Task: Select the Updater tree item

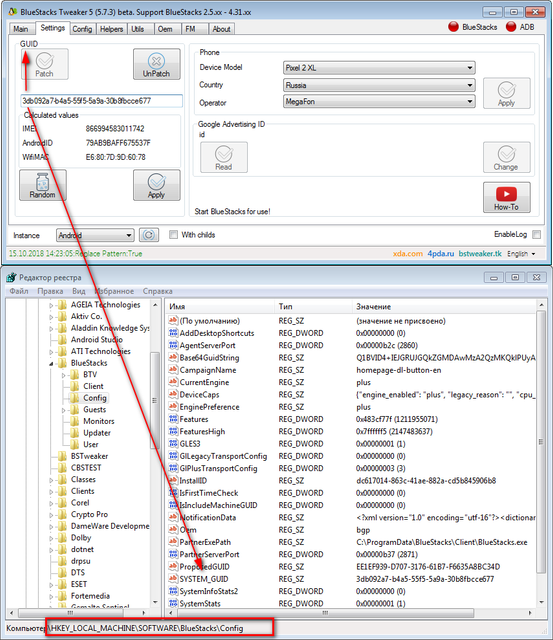Action: (97, 433)
